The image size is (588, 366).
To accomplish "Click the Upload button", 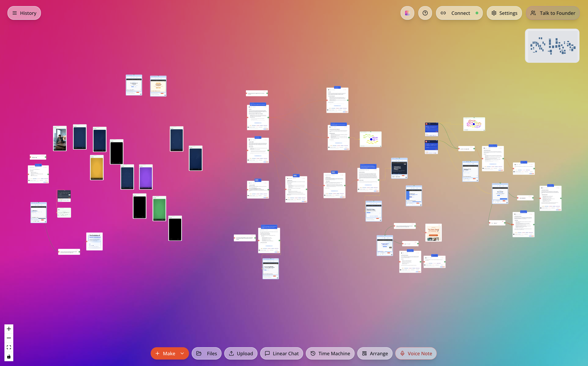I will pos(241,353).
